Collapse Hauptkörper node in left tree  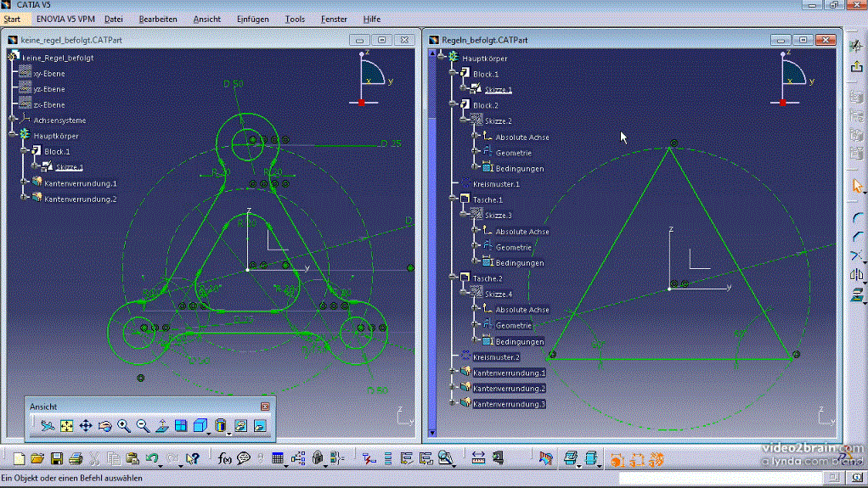point(13,134)
